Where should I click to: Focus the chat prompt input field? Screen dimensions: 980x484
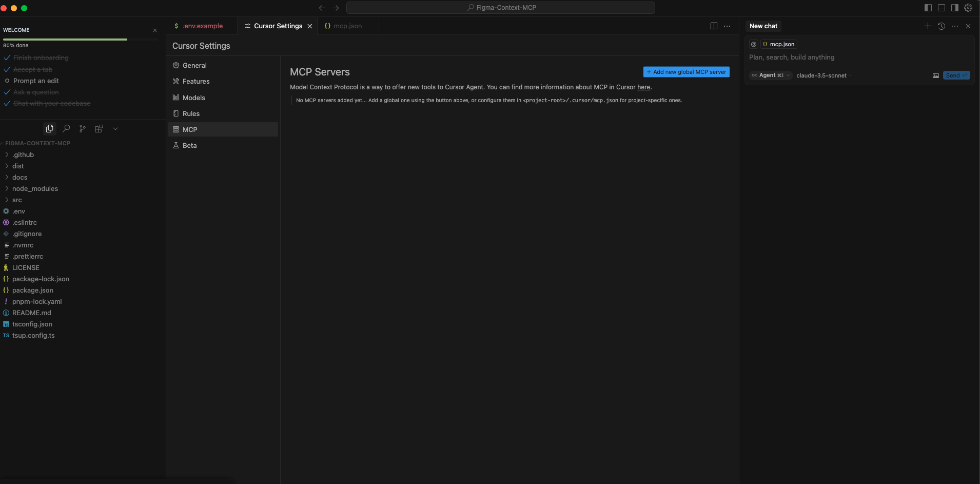coord(859,57)
